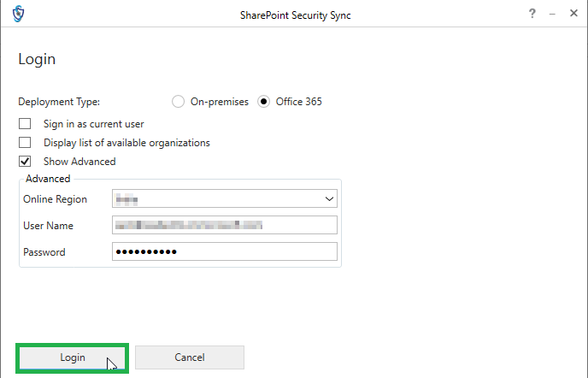Tick Display list of available organizations
This screenshot has width=588, height=378.
point(25,143)
